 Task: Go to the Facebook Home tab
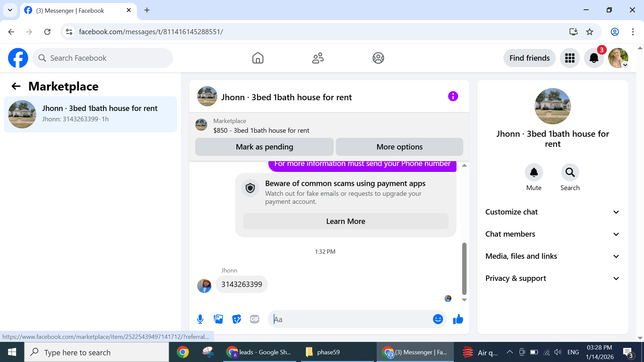click(258, 58)
